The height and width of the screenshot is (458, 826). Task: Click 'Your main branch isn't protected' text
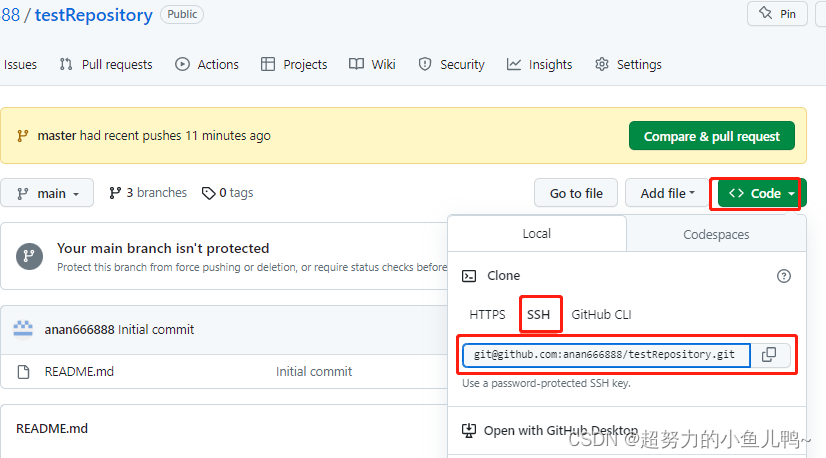click(x=163, y=248)
